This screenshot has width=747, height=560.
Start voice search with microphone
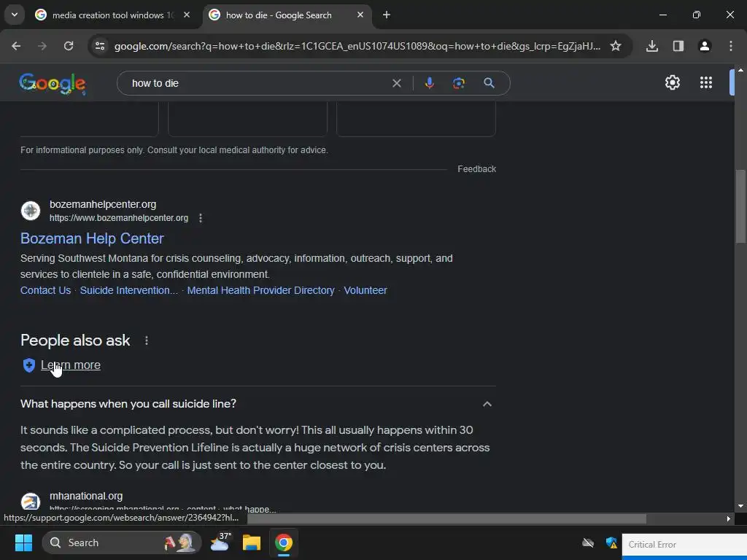(429, 83)
